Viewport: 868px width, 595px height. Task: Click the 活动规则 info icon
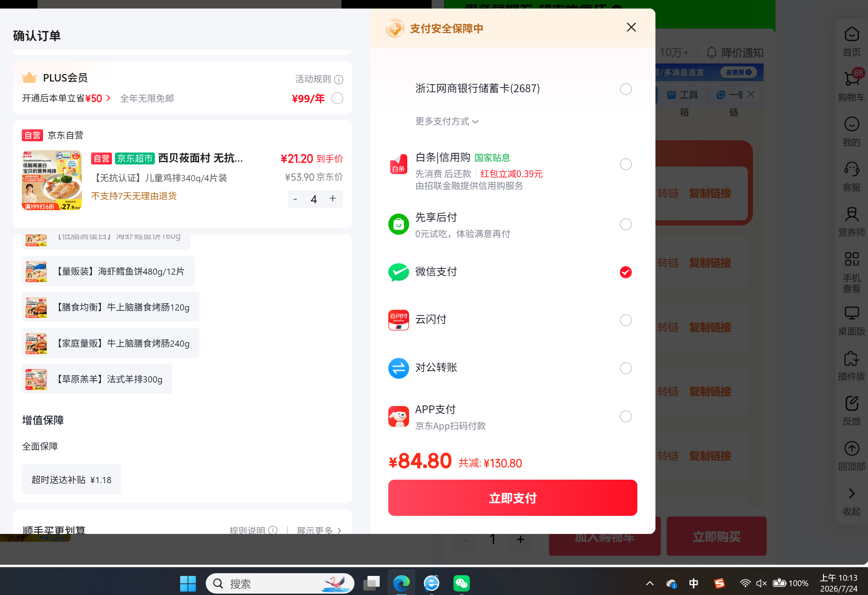coord(338,79)
